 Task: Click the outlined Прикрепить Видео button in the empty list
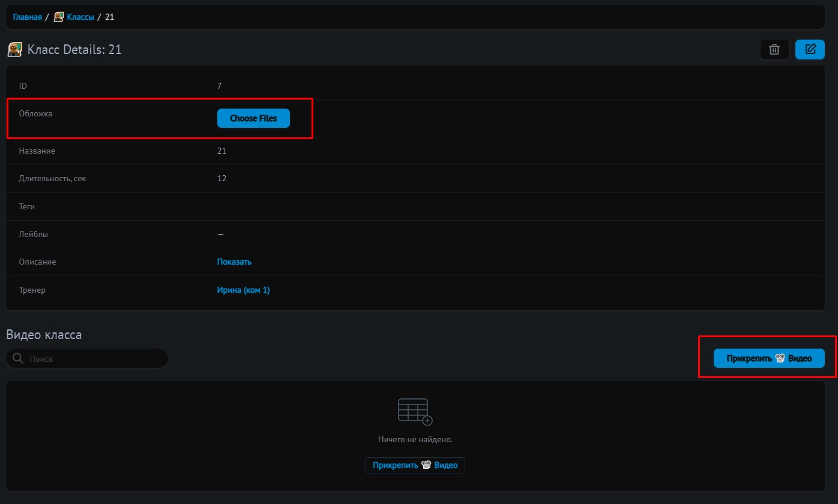click(x=415, y=465)
